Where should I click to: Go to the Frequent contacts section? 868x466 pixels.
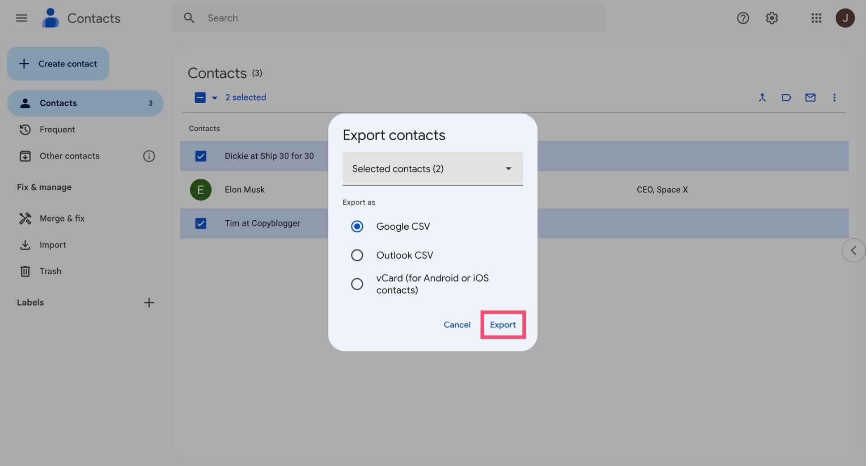pyautogui.click(x=57, y=130)
